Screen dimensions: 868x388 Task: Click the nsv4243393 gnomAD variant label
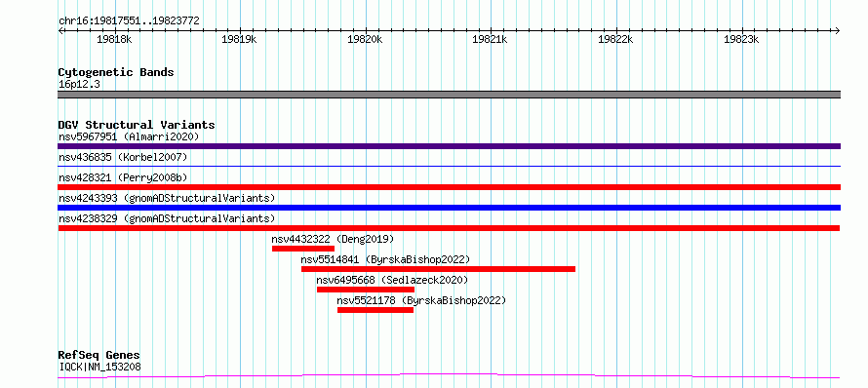[167, 198]
